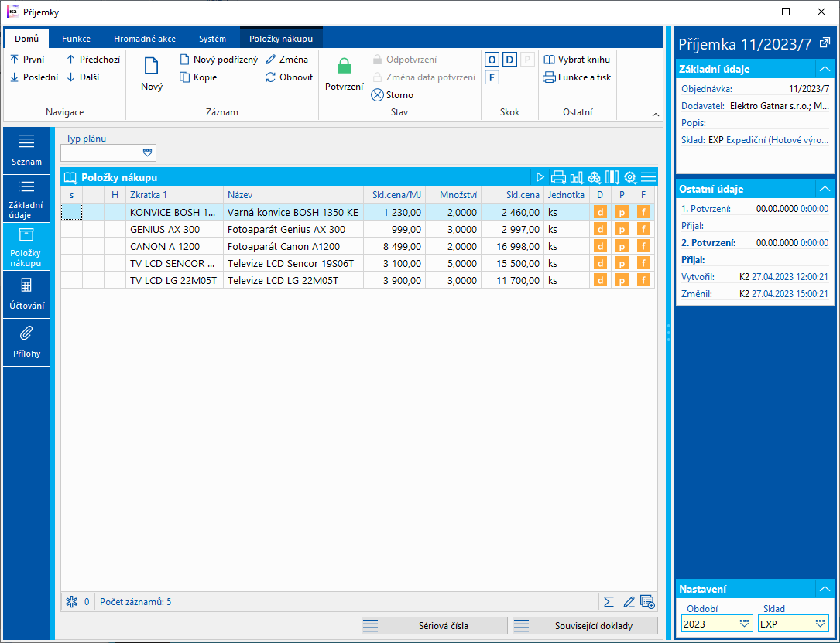Click the Sigma sum icon below grid
The image size is (840, 643).
tap(609, 601)
